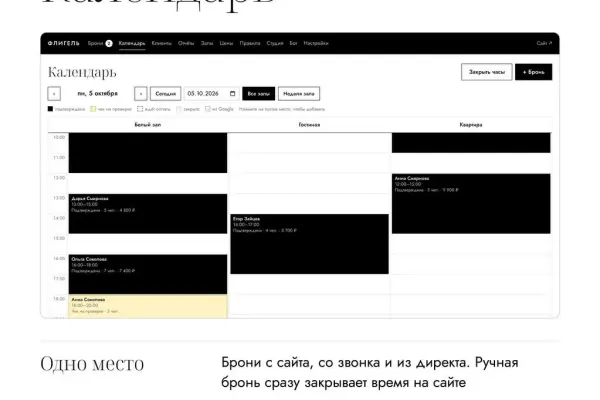Click the paragraph about Брони с сайта
Screen dimensions: 600x400
coord(370,372)
